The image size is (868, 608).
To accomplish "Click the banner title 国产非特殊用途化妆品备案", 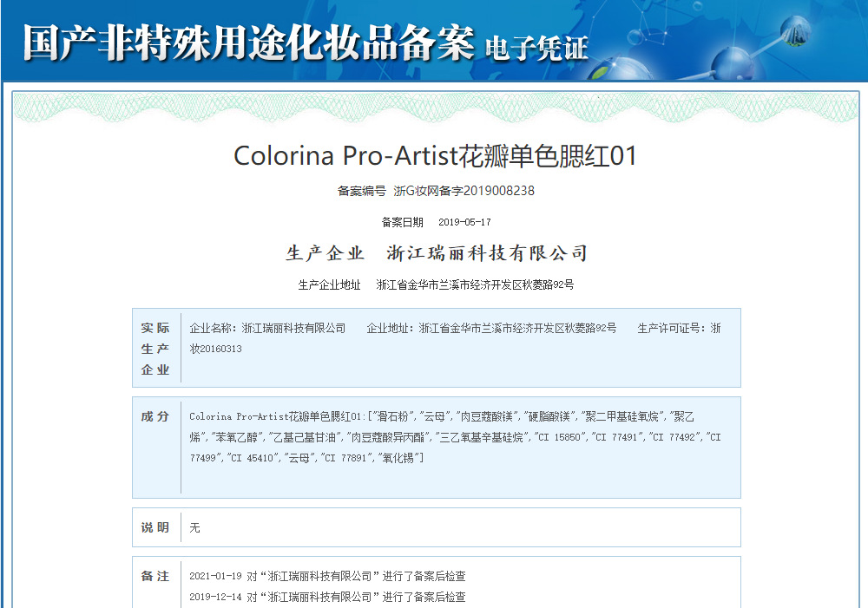I will pyautogui.click(x=248, y=42).
